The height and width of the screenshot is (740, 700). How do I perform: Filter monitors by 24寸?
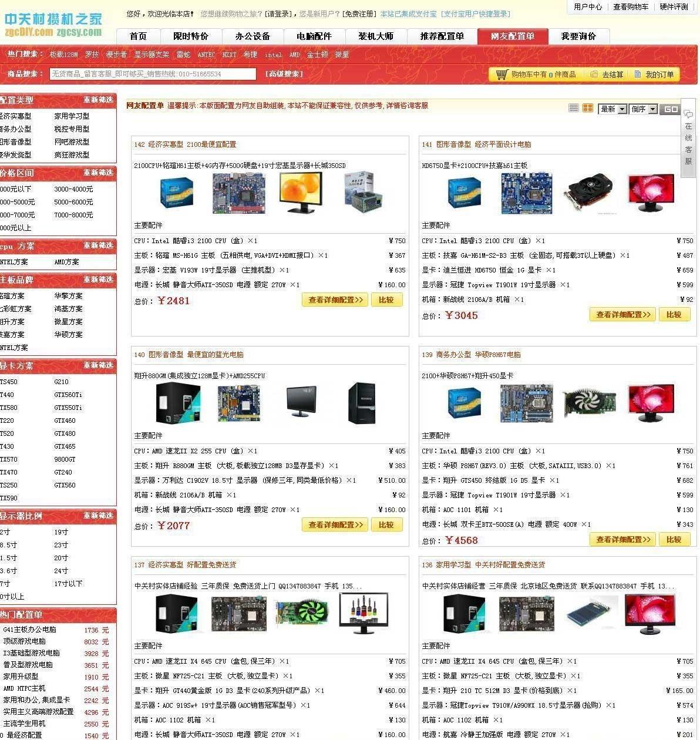pos(61,571)
